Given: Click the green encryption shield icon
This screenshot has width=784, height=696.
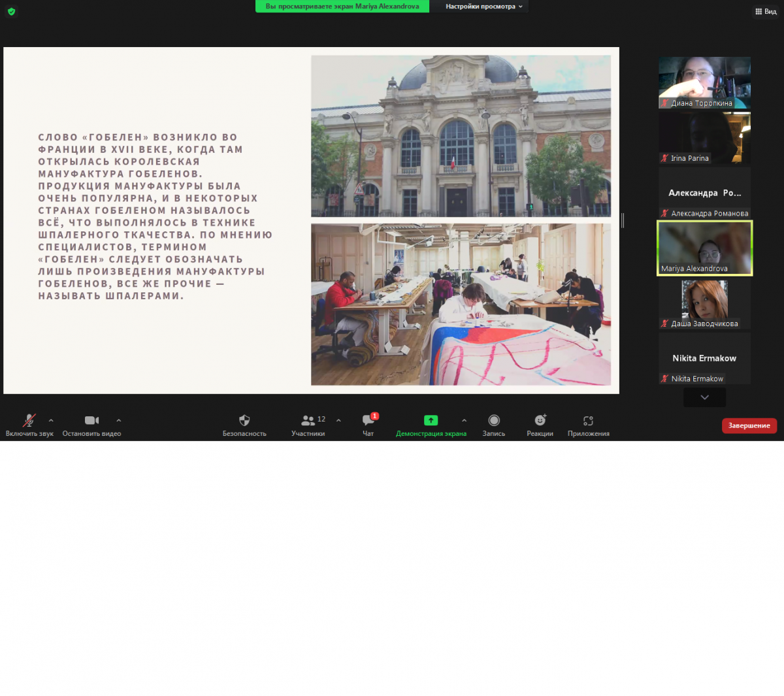Looking at the screenshot, I should coord(11,11).
